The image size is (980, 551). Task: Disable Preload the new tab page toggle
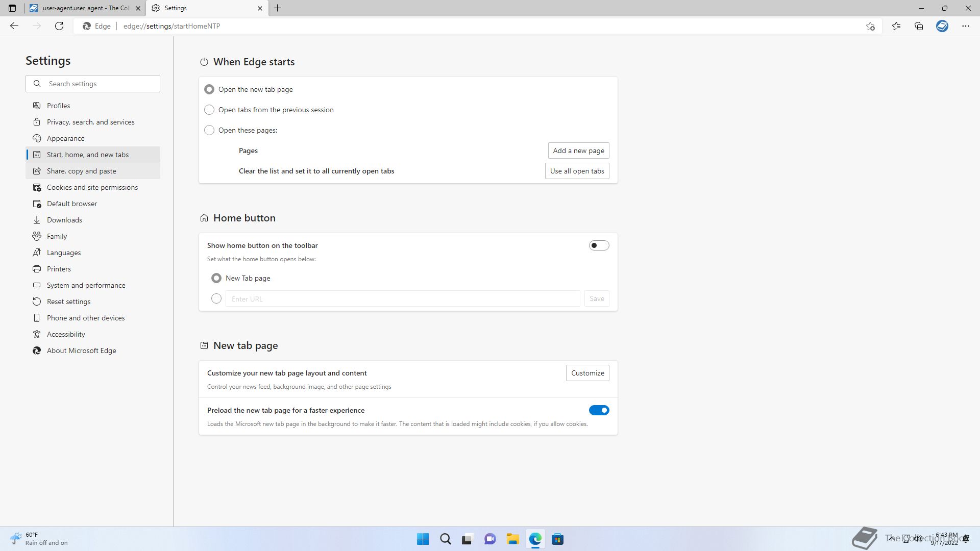click(x=599, y=410)
